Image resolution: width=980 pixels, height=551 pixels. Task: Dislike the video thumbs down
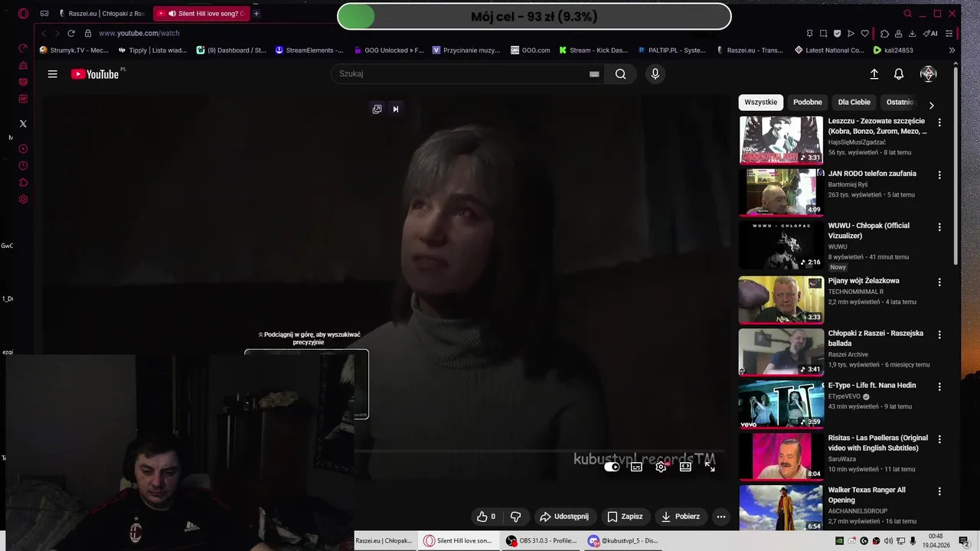515,517
